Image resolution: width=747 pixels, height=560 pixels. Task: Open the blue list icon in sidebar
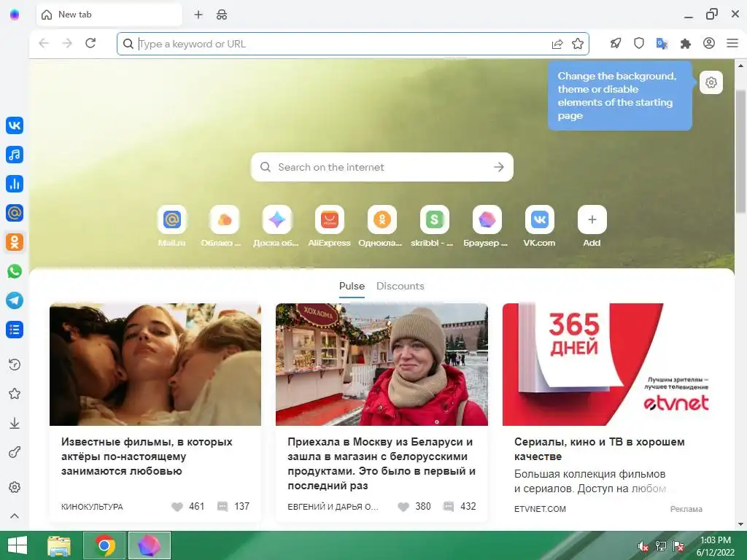(x=15, y=330)
